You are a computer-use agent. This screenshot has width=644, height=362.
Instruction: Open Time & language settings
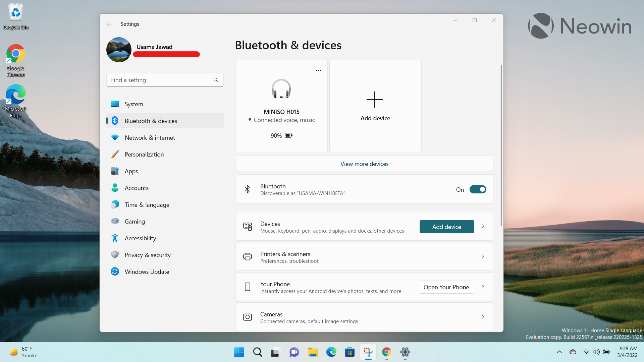click(x=165, y=204)
